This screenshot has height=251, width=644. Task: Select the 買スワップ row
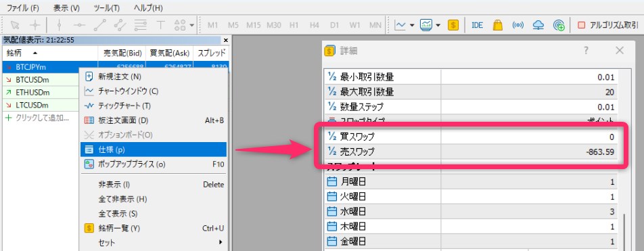pyautogui.click(x=471, y=137)
